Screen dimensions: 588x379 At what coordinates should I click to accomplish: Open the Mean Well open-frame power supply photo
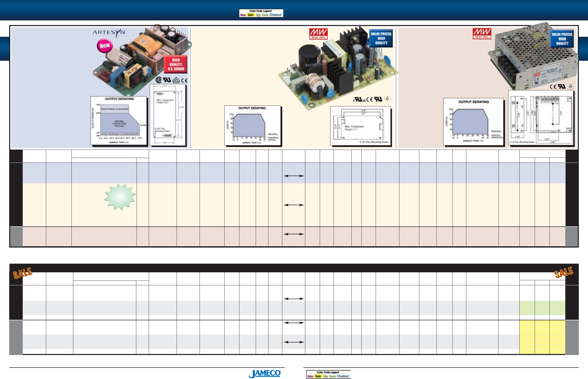[338, 68]
